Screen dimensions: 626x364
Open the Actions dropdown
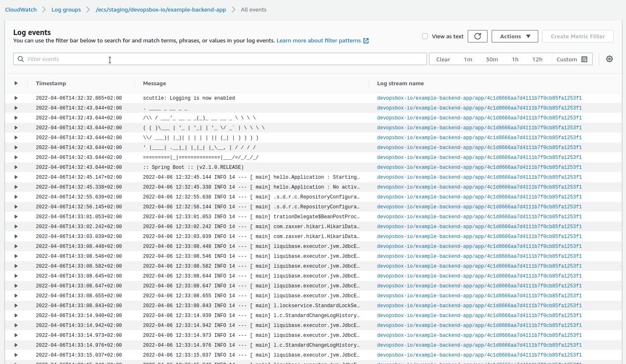(x=514, y=36)
